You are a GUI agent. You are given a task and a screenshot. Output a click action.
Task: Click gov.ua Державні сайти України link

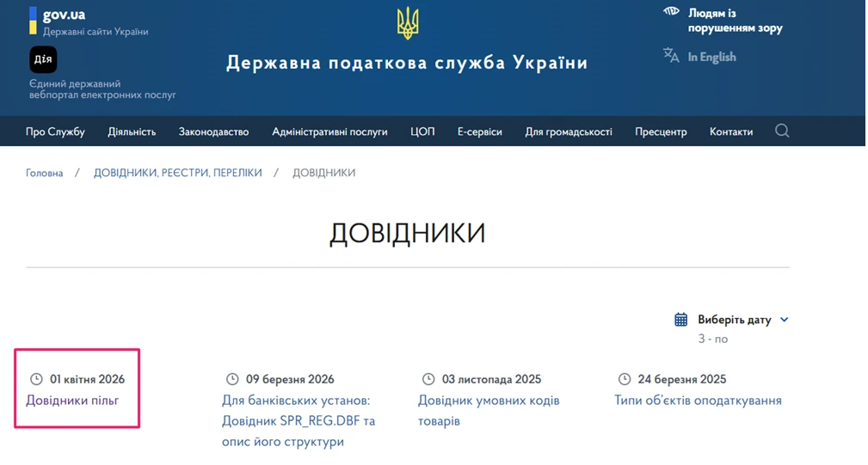[95, 22]
